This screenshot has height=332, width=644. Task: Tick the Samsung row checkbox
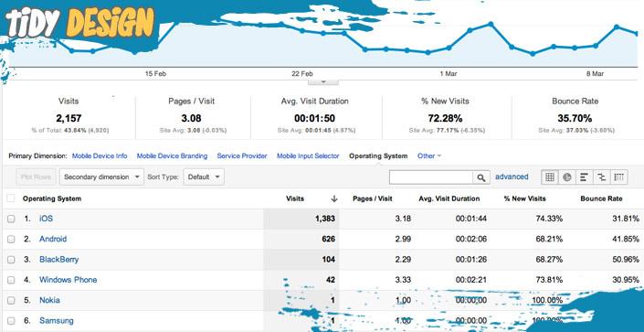(x=11, y=321)
